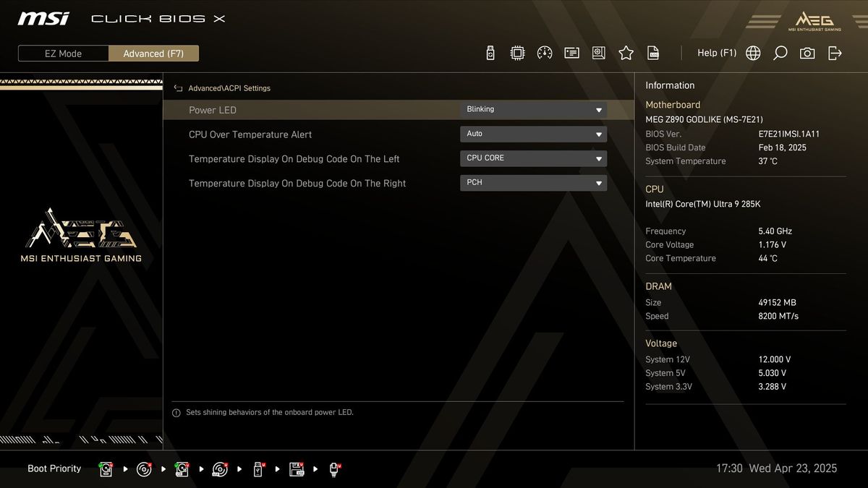Select first hard disk boot device icon

pyautogui.click(x=106, y=469)
